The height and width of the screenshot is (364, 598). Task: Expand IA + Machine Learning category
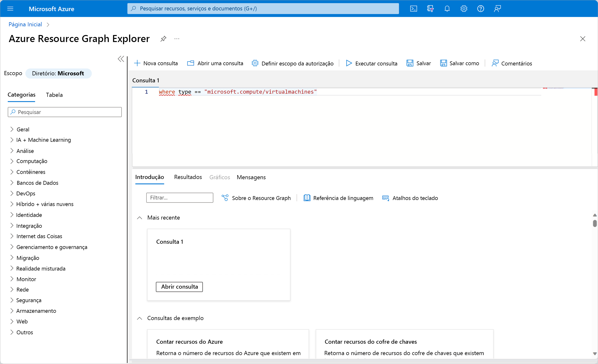[12, 140]
